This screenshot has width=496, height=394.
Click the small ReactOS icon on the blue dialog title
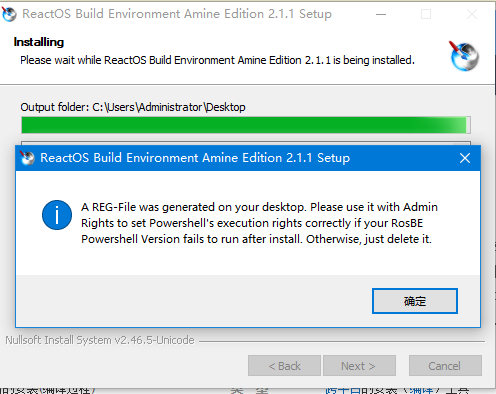27,158
